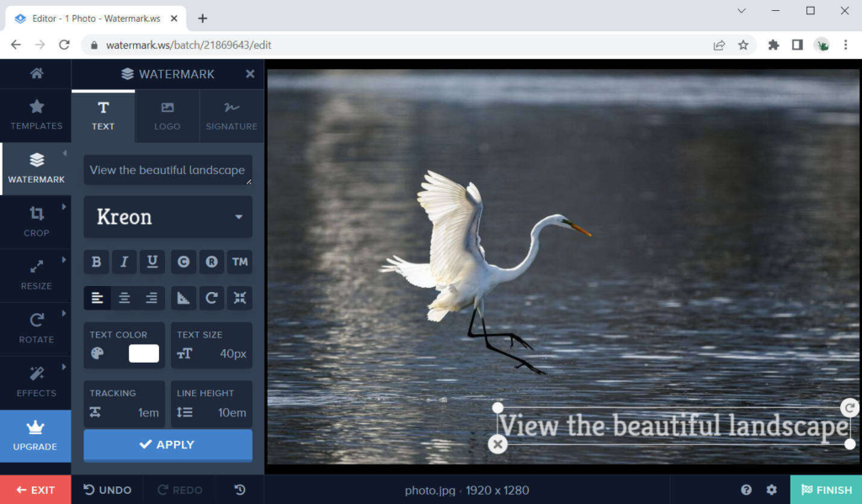Open the Effects panel in the sidebar
Screen dimensions: 862x504
(35, 381)
